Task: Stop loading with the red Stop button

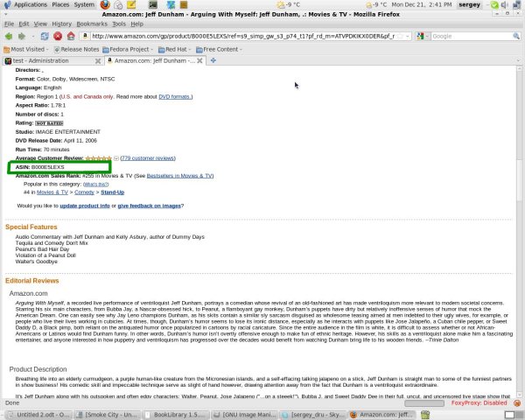Action: coord(58,36)
